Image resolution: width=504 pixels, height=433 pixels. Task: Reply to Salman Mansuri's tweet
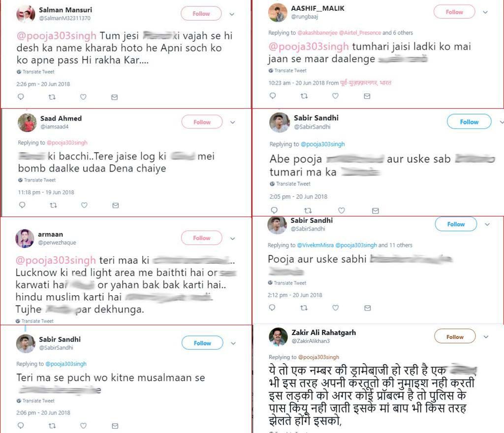coord(20,96)
